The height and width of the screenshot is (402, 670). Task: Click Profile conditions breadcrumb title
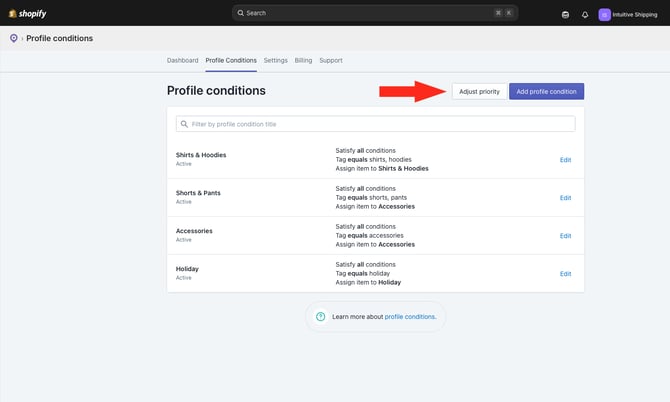[59, 38]
